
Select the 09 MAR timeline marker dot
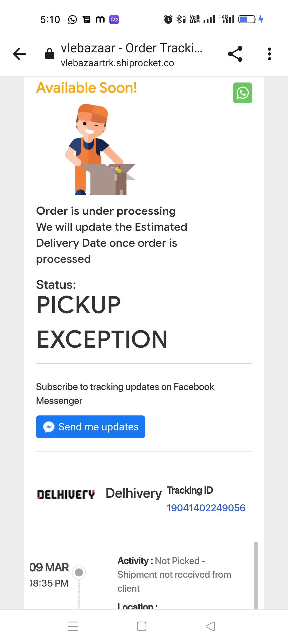[79, 572]
